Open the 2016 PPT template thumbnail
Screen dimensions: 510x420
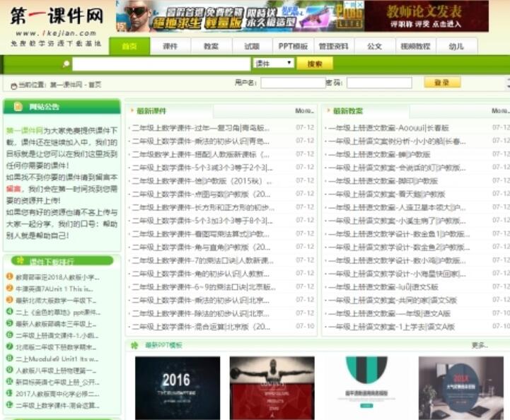point(177,387)
